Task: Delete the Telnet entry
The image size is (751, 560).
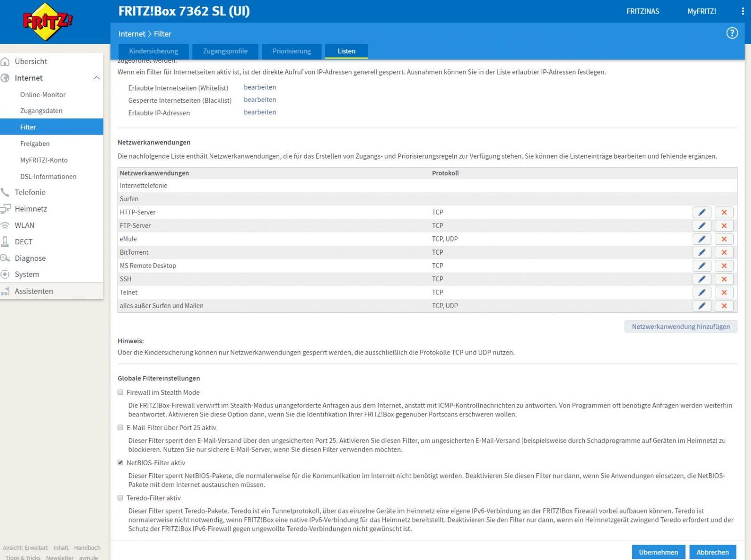Action: [x=724, y=293]
